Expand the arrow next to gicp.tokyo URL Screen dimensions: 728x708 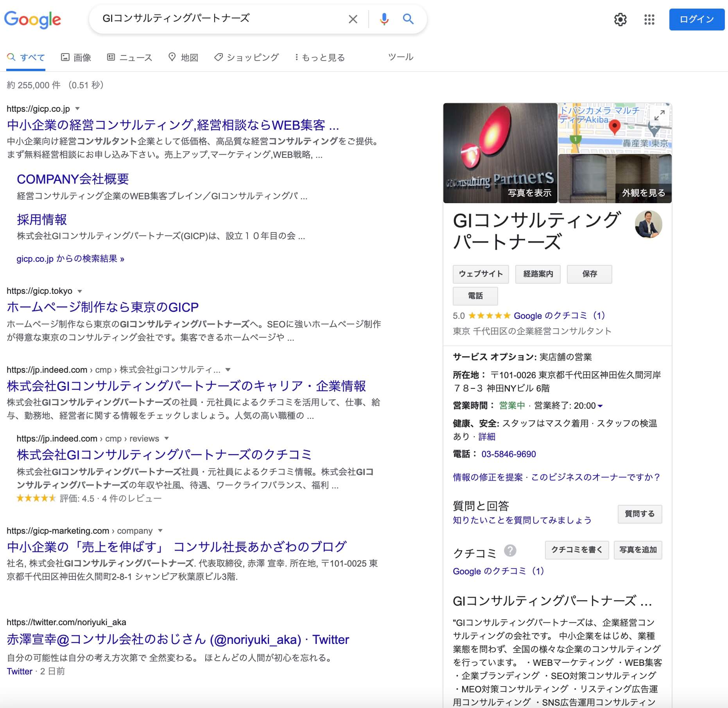(x=80, y=291)
